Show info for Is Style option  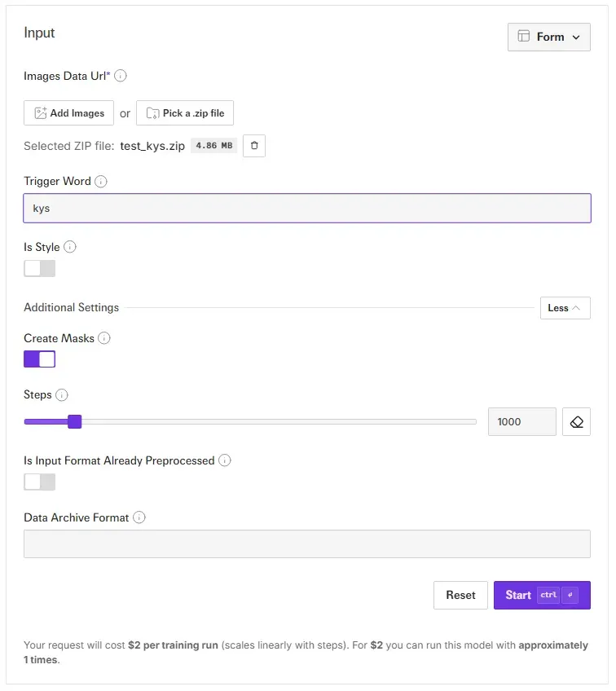tap(70, 247)
